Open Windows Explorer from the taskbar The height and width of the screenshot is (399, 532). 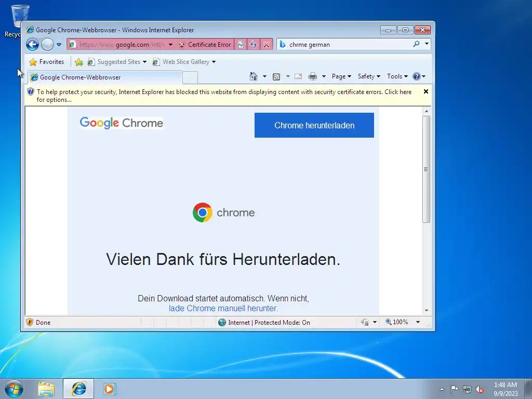point(46,389)
